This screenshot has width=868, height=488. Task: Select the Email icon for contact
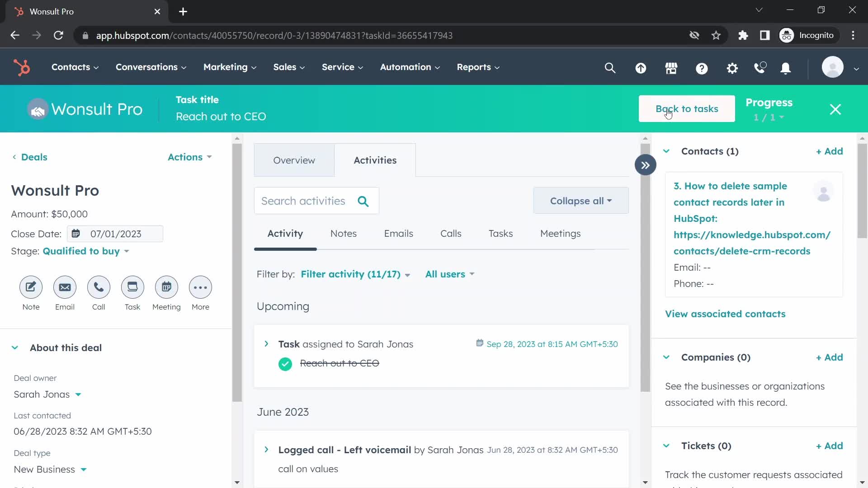[65, 287]
